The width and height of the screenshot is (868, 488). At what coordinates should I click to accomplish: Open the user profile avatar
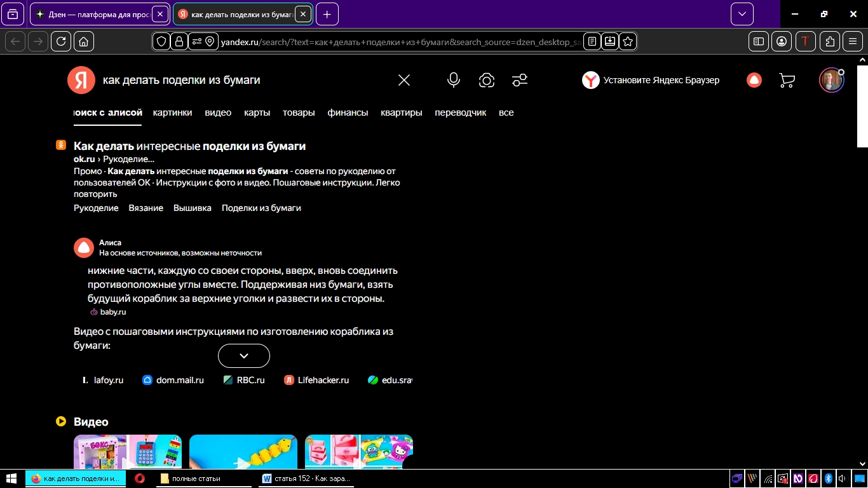[831, 81]
